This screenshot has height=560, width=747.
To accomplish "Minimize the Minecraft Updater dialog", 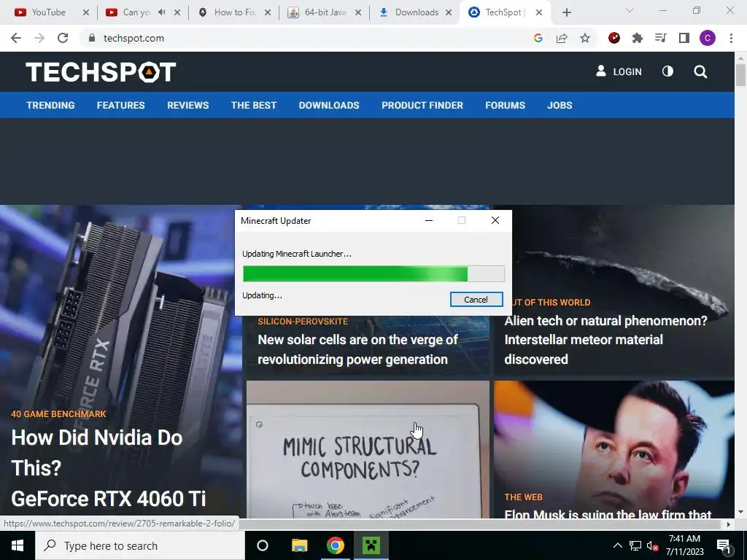I will point(429,220).
